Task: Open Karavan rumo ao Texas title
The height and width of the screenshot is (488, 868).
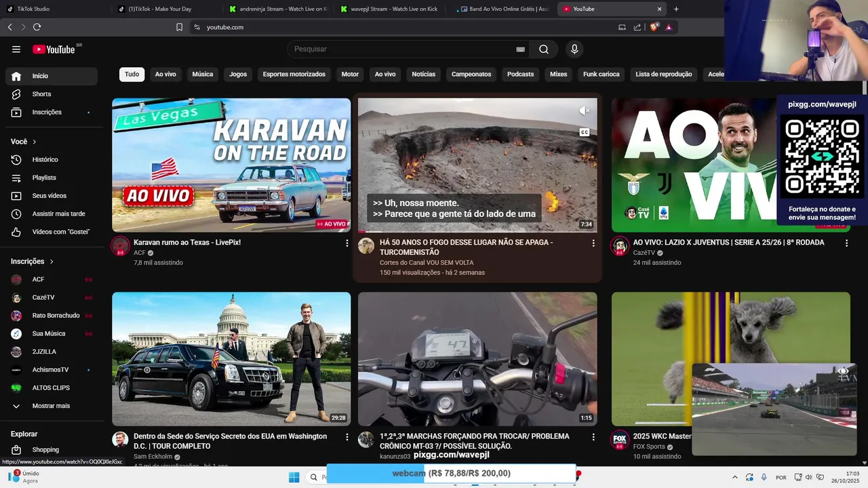Action: point(187,243)
